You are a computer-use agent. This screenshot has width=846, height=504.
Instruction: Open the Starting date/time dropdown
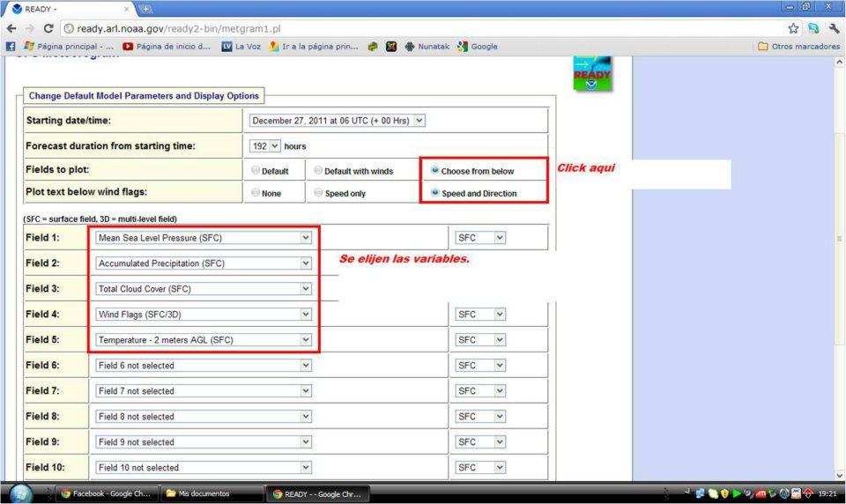pyautogui.click(x=337, y=121)
